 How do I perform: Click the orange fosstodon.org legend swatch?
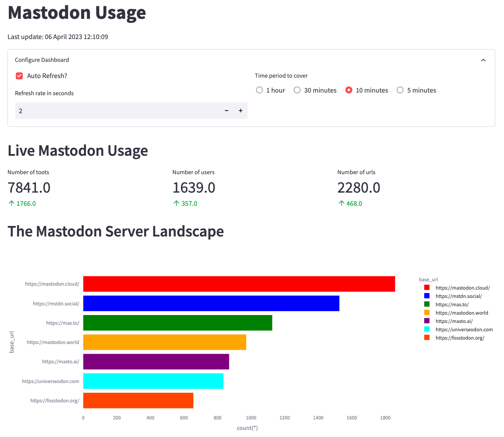[426, 337]
